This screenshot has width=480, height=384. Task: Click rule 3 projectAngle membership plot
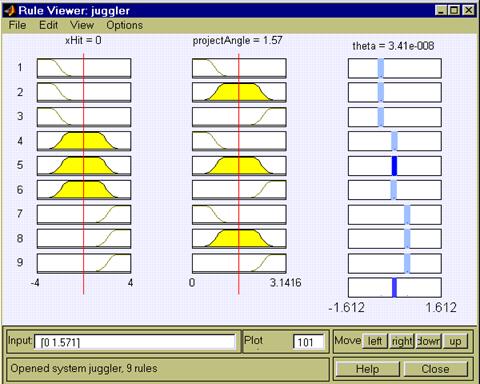click(239, 117)
